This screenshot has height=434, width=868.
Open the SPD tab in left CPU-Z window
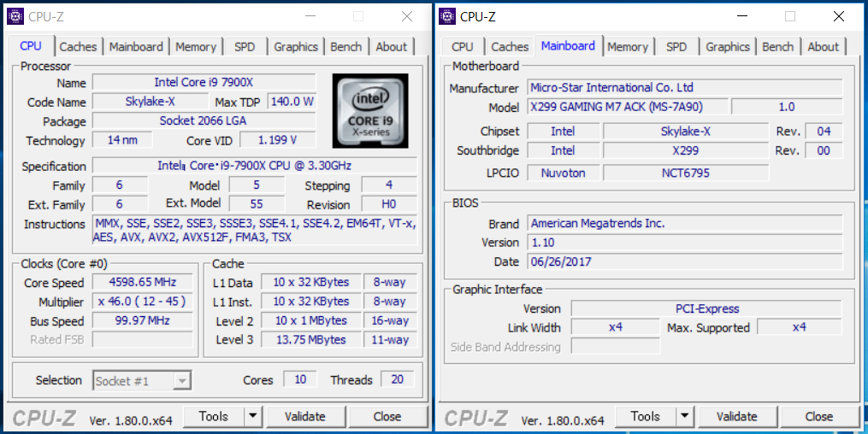pyautogui.click(x=245, y=47)
